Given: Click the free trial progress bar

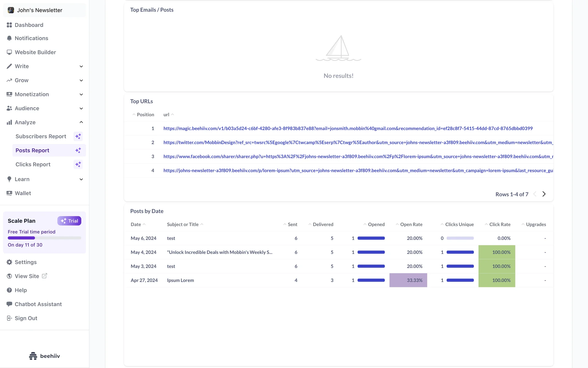Looking at the screenshot, I should (x=44, y=238).
